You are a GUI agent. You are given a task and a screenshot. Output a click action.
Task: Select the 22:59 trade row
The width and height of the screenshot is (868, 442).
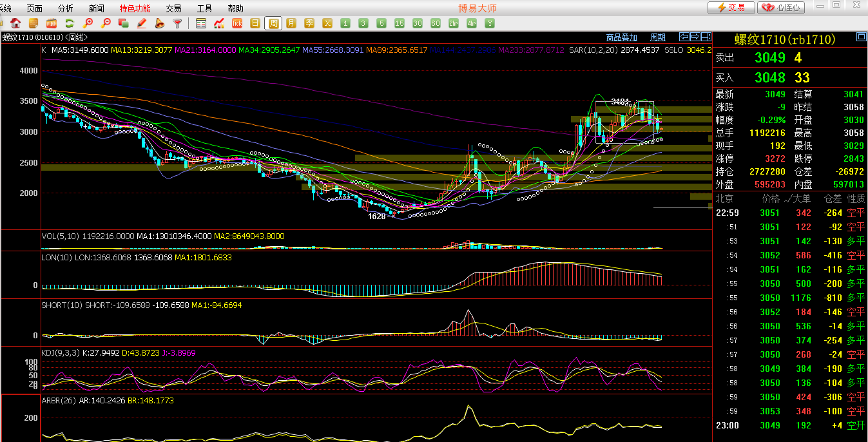790,213
